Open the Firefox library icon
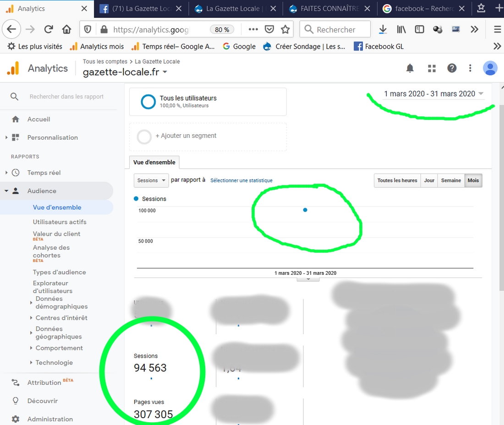The height and width of the screenshot is (425, 504). point(401,30)
